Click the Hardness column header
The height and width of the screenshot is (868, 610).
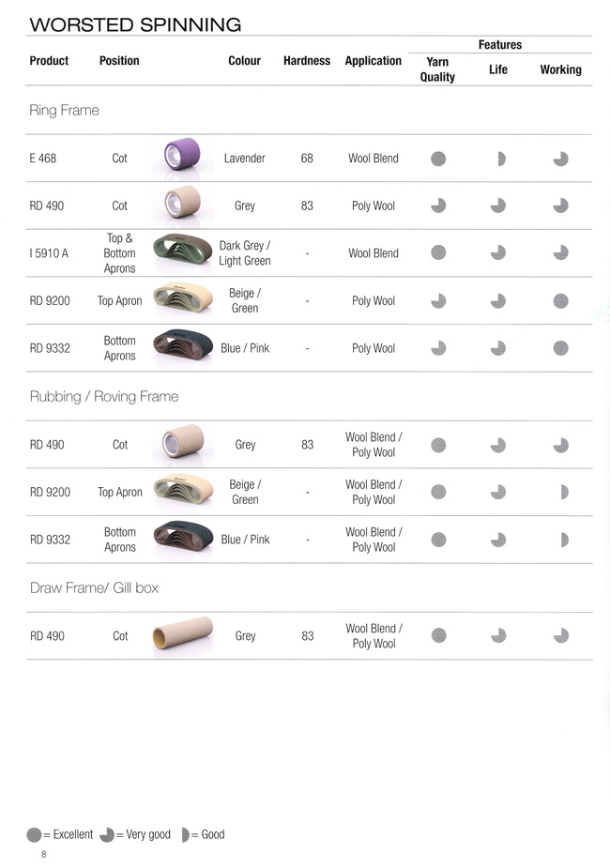(x=307, y=61)
